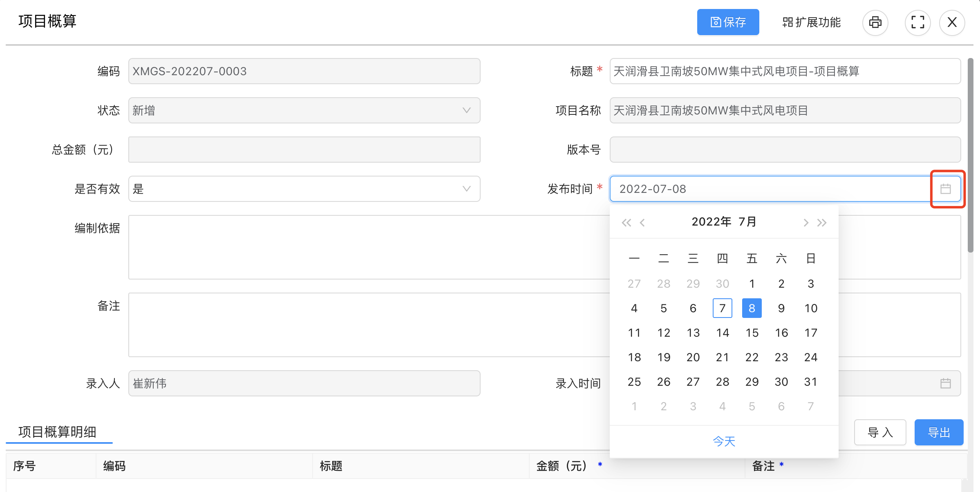Image resolution: width=980 pixels, height=492 pixels.
Task: Select July 10 in calendar
Action: (810, 308)
